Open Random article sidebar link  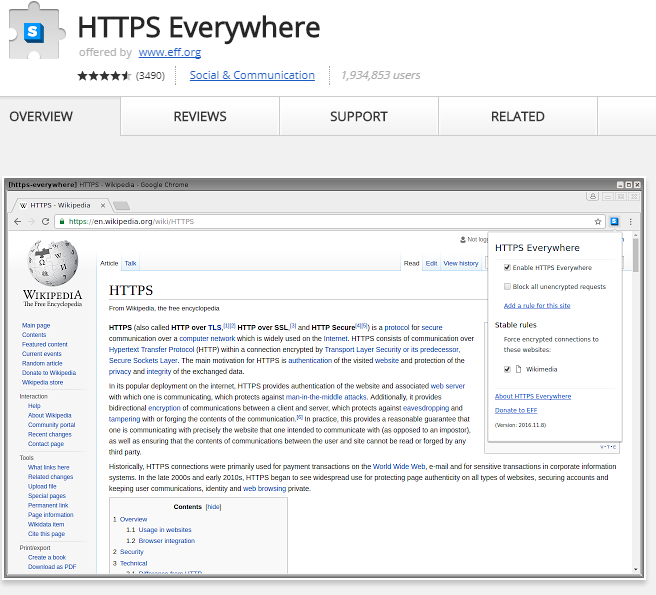[42, 364]
